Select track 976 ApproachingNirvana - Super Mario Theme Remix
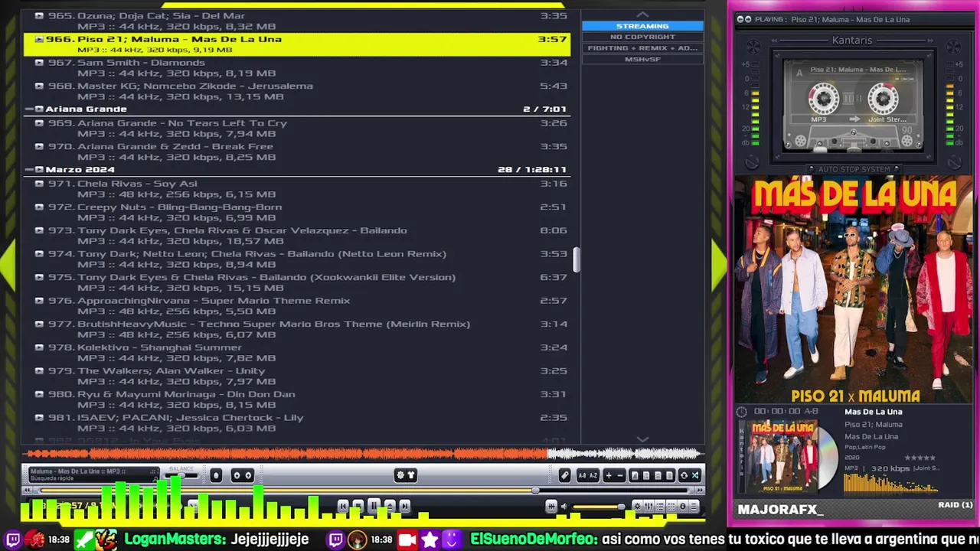Image resolution: width=980 pixels, height=551 pixels. click(297, 305)
